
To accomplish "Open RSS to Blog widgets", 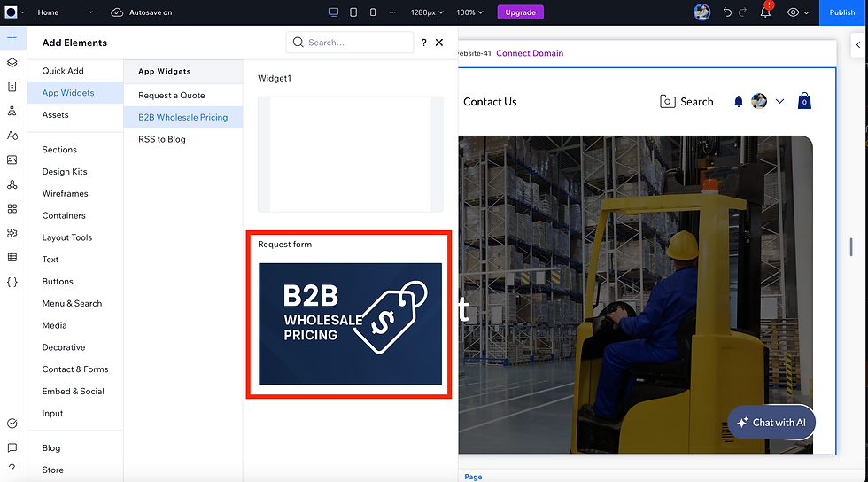I will point(183,139).
